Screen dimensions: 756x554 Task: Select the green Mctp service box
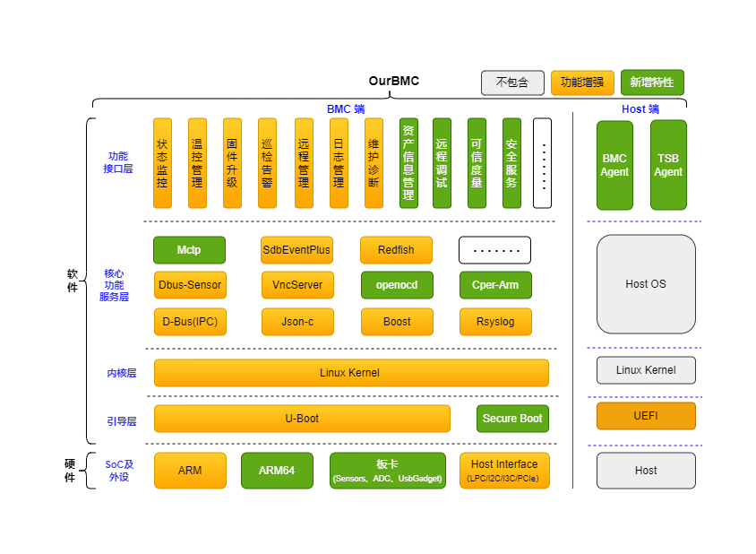click(189, 250)
